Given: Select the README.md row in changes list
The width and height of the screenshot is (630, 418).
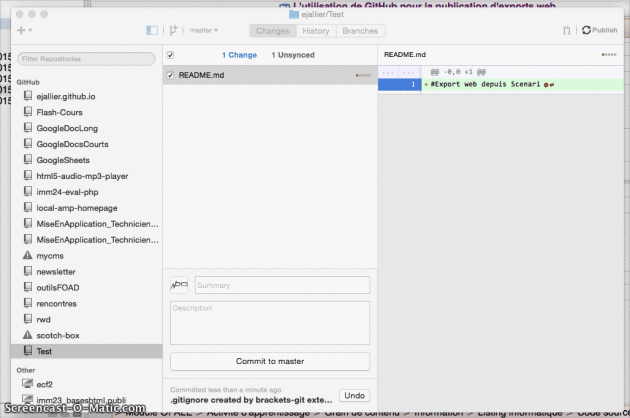Looking at the screenshot, I should pyautogui.click(x=270, y=75).
